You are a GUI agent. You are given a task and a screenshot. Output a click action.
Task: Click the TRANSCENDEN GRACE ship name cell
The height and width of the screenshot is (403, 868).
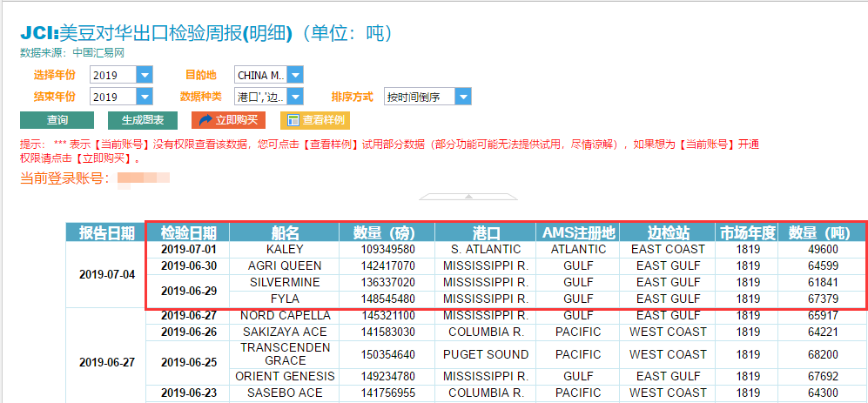(285, 353)
